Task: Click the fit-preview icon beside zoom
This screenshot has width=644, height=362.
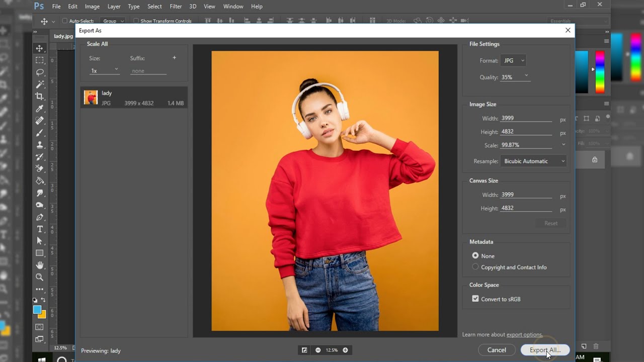Action: [x=304, y=350]
